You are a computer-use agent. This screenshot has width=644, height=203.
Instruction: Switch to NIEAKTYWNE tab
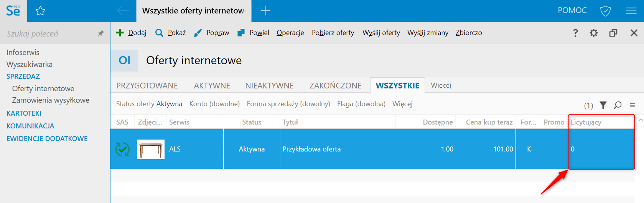click(x=270, y=85)
